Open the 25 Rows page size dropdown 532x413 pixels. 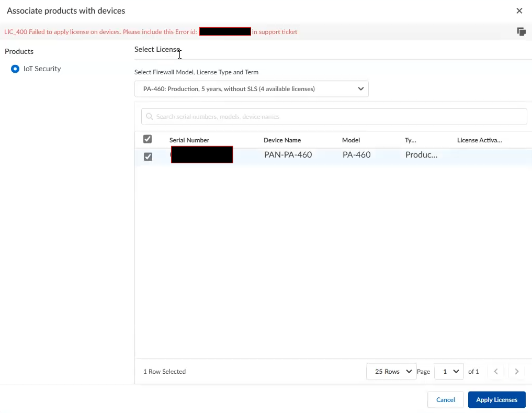(391, 372)
